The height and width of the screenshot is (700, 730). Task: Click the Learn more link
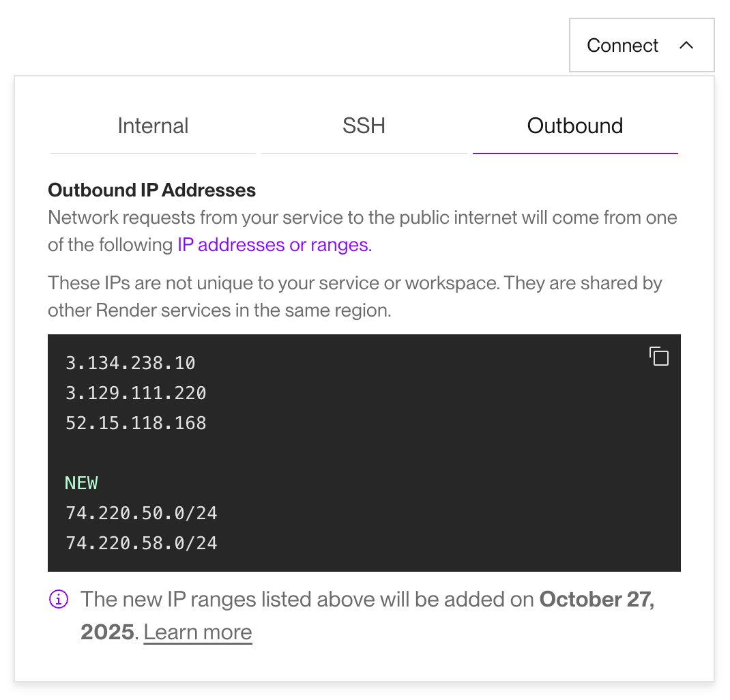coord(197,632)
